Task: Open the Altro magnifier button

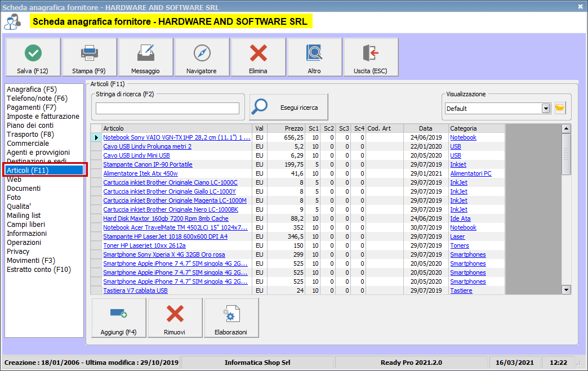Action: [314, 57]
